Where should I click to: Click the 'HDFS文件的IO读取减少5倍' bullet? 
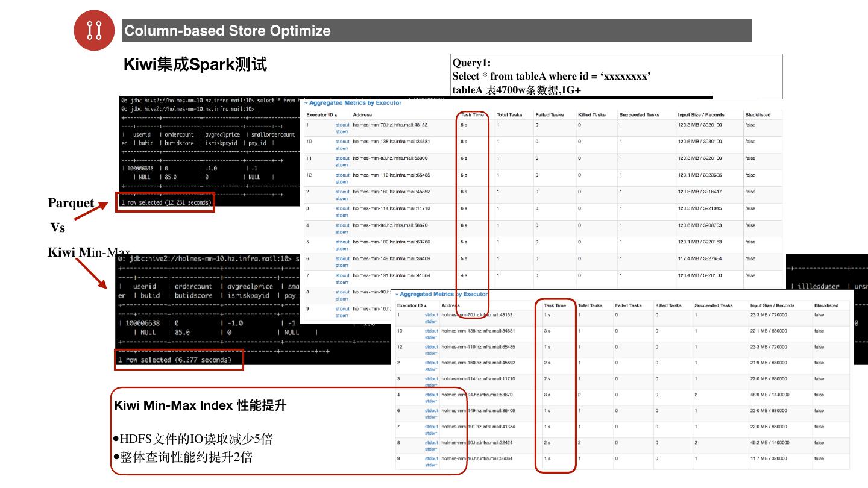click(x=193, y=439)
